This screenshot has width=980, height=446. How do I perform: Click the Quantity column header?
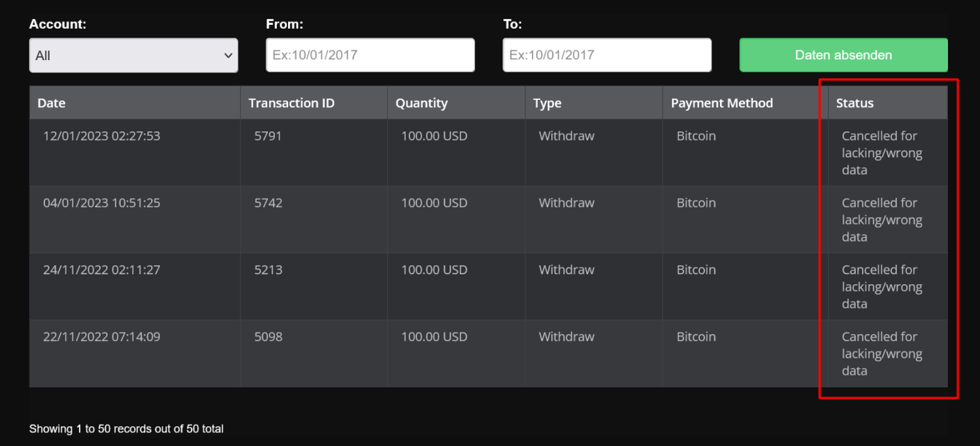coord(421,103)
